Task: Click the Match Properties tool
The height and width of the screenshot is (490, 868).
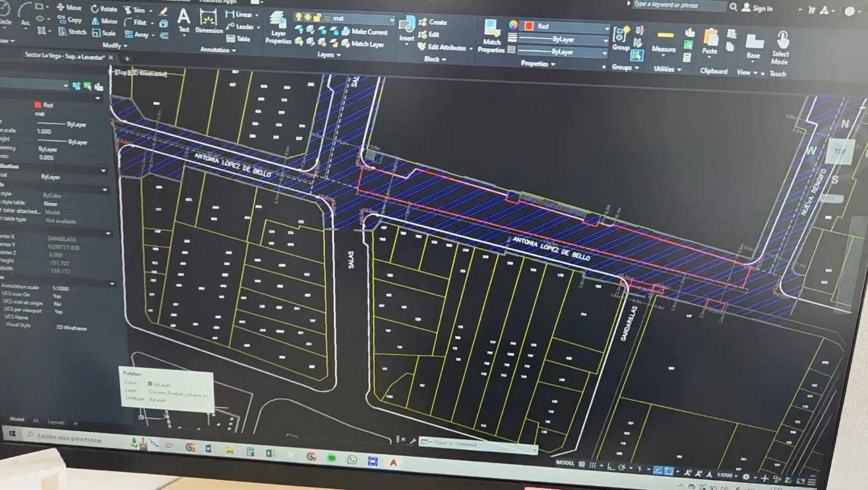Action: pos(491,36)
